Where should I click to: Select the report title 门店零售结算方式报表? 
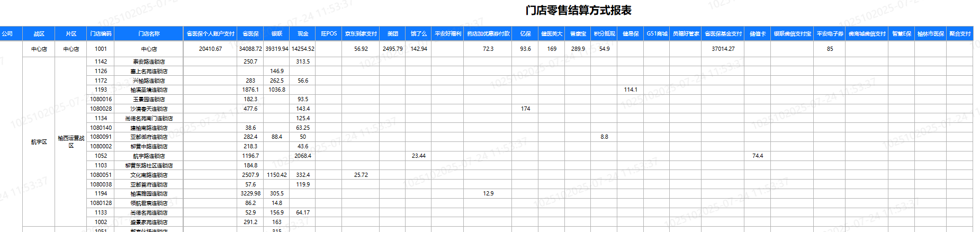click(x=578, y=11)
